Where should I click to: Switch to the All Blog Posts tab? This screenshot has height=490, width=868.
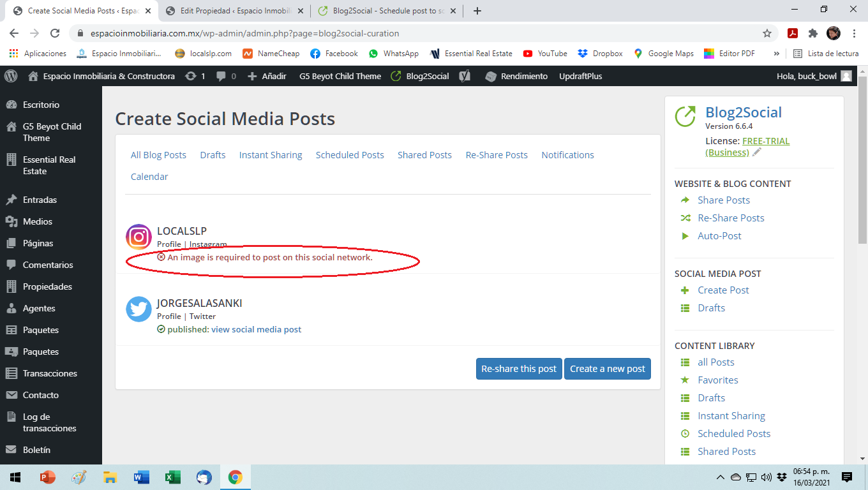(158, 155)
